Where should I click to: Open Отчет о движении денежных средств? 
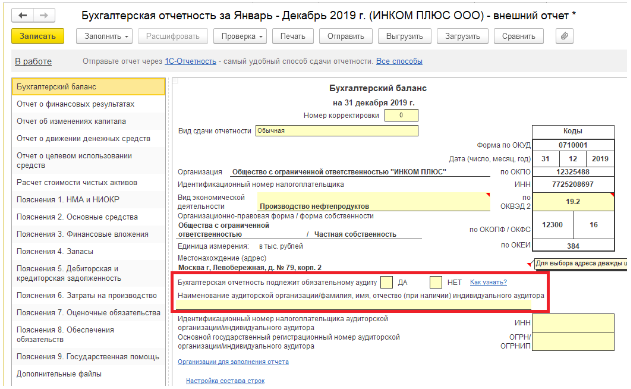pyautogui.click(x=89, y=138)
